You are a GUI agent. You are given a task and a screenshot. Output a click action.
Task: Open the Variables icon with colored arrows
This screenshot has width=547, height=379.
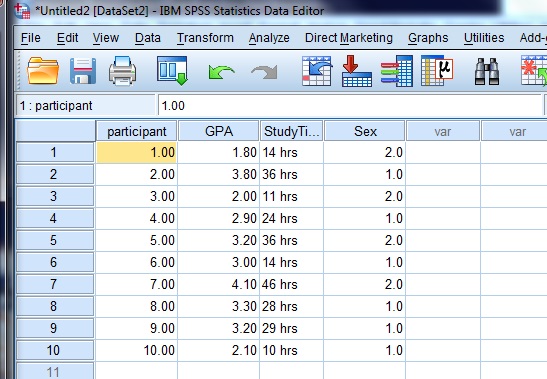point(397,71)
